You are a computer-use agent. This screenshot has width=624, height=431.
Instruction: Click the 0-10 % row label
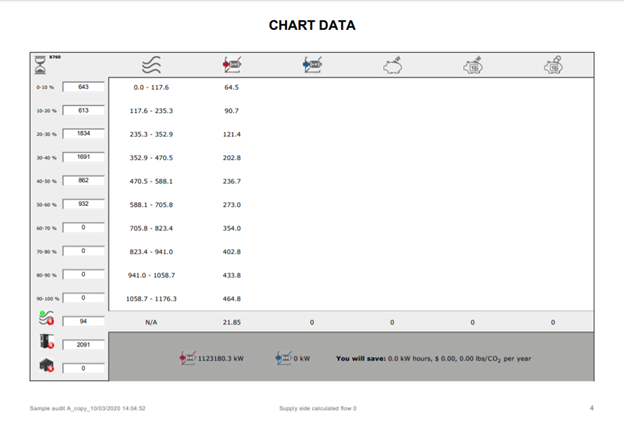click(45, 87)
